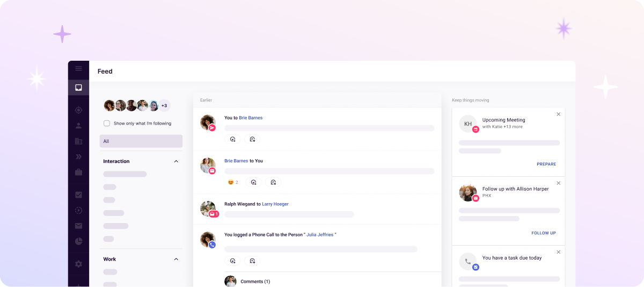The image size is (644, 287).
Task: Open Brie Barnes link in to You post
Action: 236,161
